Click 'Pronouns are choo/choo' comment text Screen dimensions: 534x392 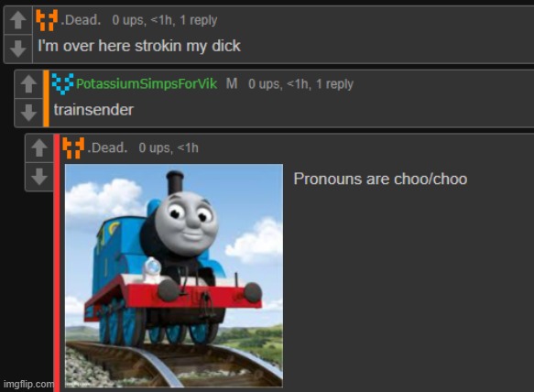tap(380, 179)
